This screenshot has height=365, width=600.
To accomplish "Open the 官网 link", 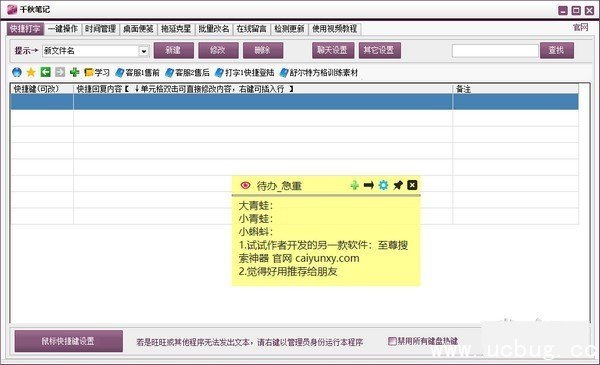I will (x=580, y=27).
